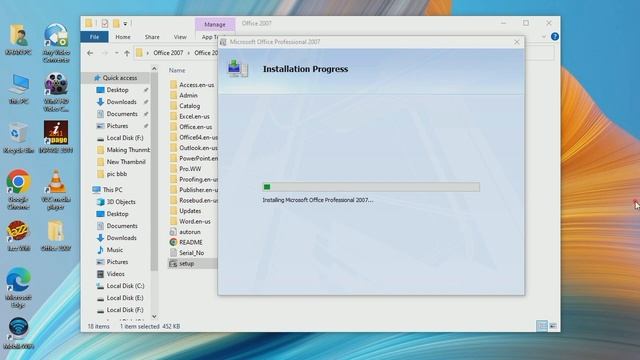Click the Properties quick access toolbar icon
This screenshot has height=360, width=640.
point(105,24)
